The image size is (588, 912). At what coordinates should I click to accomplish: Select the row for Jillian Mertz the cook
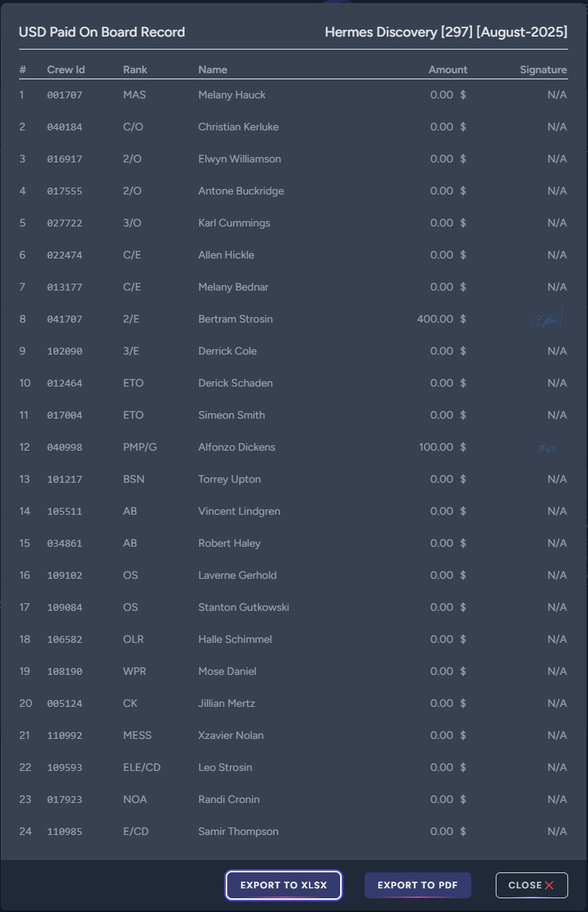294,703
